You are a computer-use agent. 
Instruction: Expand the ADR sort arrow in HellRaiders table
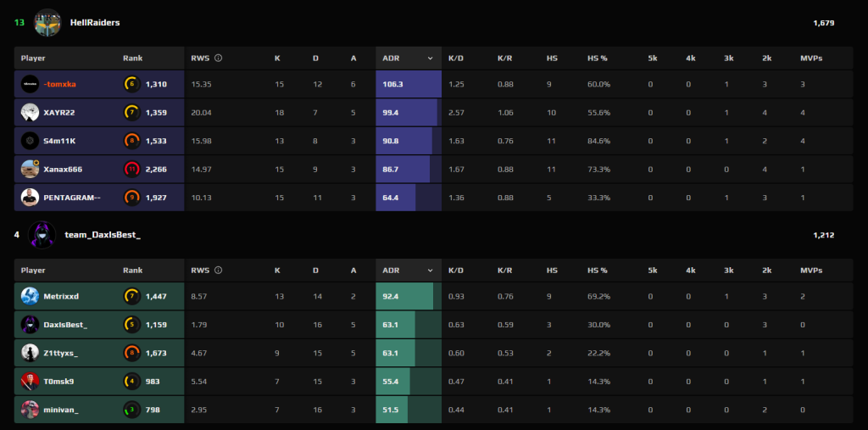430,59
